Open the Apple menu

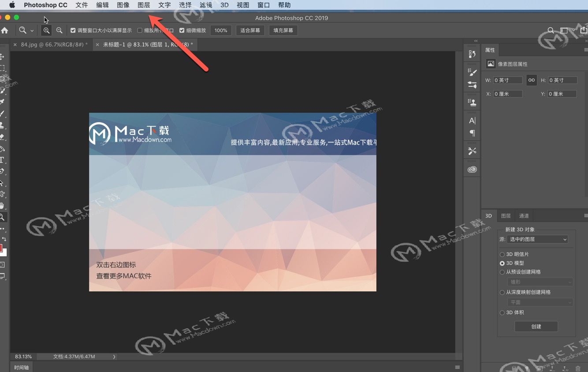click(x=12, y=5)
